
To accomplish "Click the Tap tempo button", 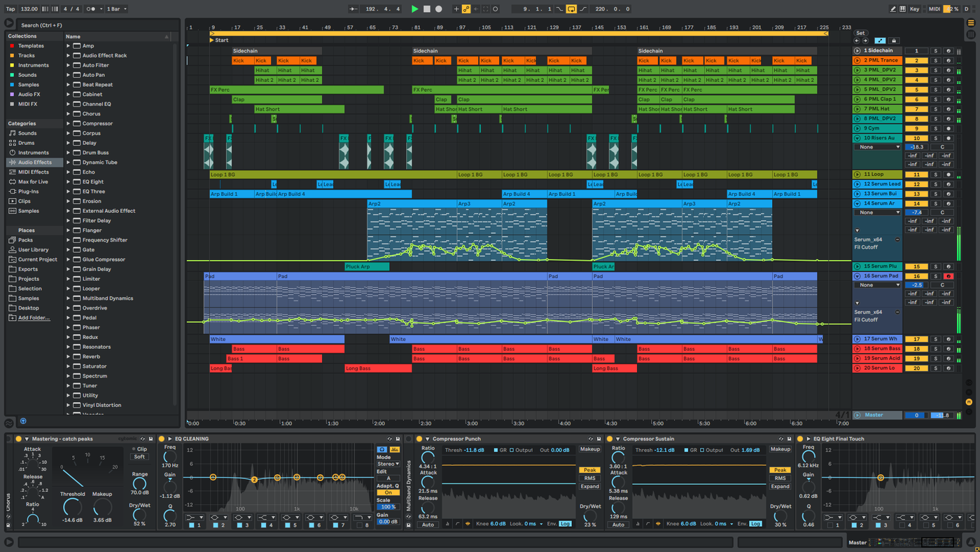I will (x=10, y=9).
